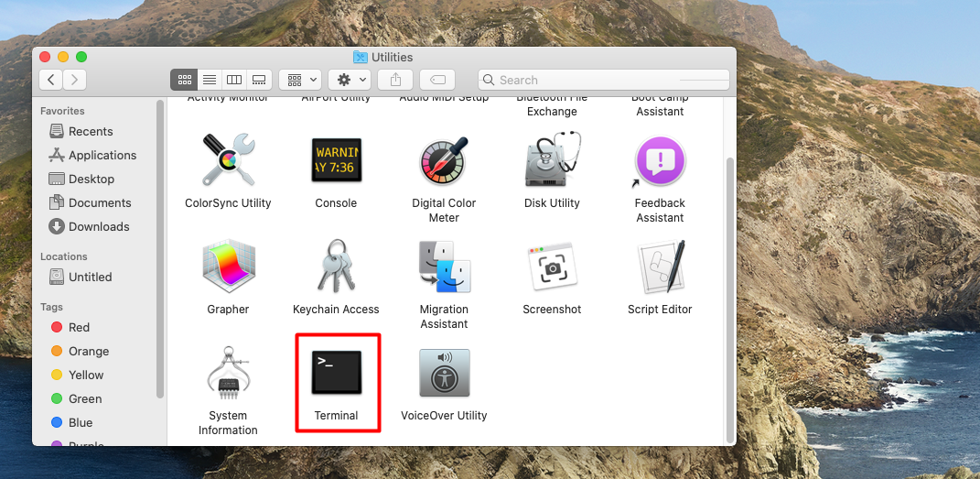Open the Keychain Access icon

336,266
